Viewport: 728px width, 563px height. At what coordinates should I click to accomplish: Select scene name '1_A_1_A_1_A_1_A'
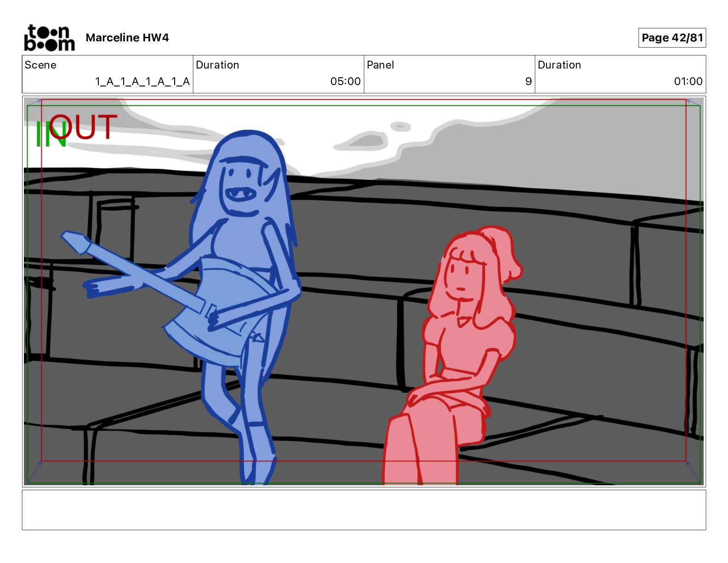142,81
